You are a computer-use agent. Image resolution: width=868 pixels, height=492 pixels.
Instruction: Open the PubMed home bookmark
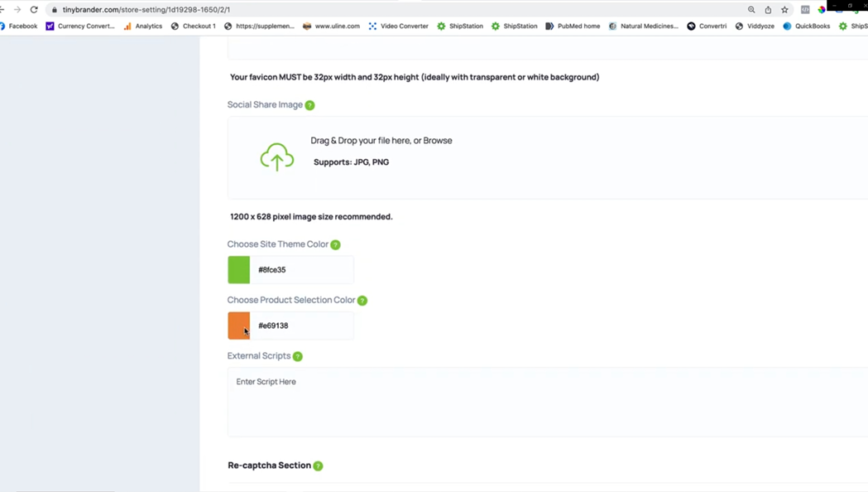(573, 26)
